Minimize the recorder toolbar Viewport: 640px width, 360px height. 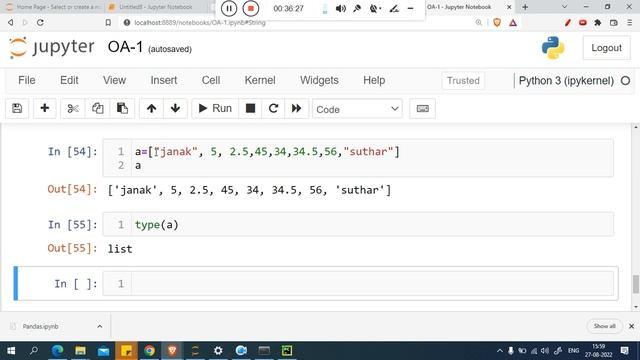pos(411,8)
